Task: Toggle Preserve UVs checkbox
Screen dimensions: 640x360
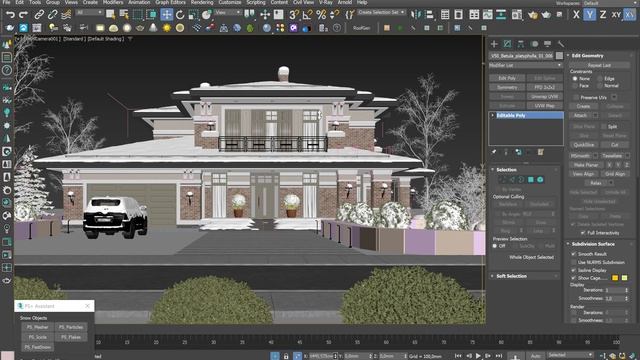Action: coord(576,98)
